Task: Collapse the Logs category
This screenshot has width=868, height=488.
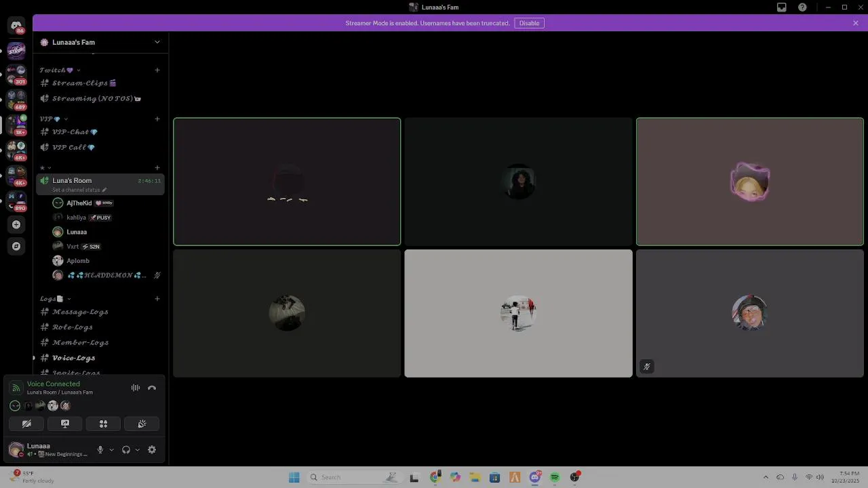Action: (55, 298)
